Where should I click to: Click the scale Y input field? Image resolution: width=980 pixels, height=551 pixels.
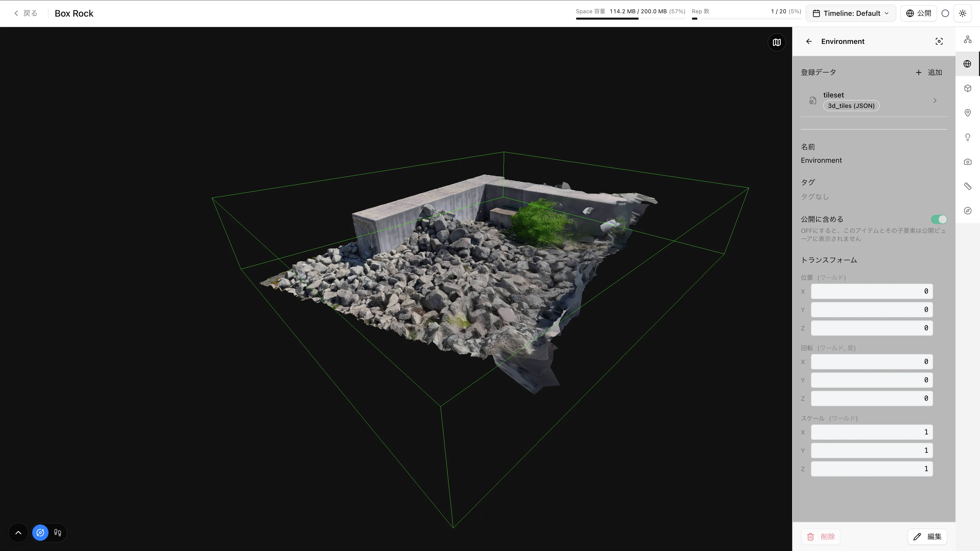[872, 450]
